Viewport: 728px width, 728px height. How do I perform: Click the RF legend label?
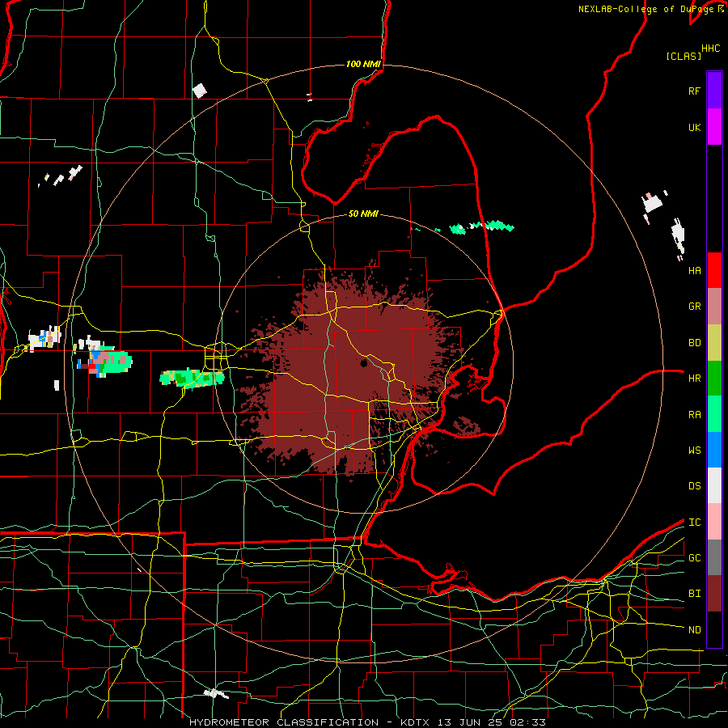click(x=694, y=91)
